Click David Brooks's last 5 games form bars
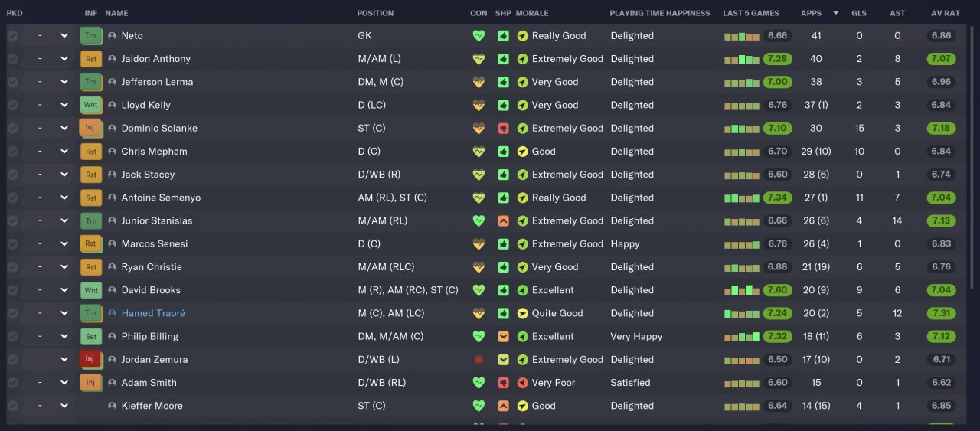The height and width of the screenshot is (431, 980). (741, 291)
